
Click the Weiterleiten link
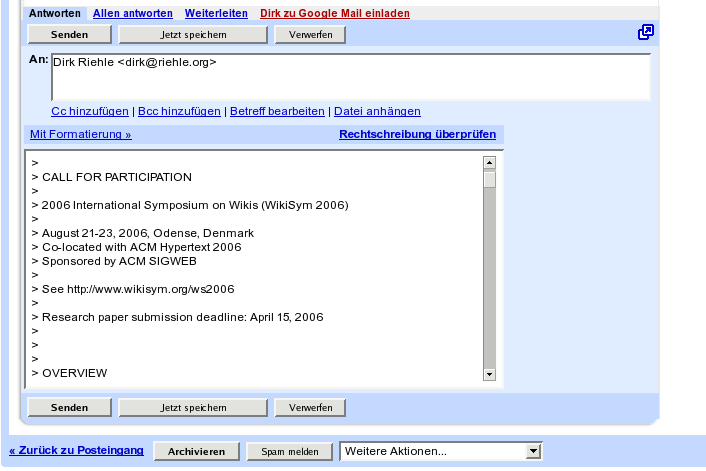(x=215, y=14)
